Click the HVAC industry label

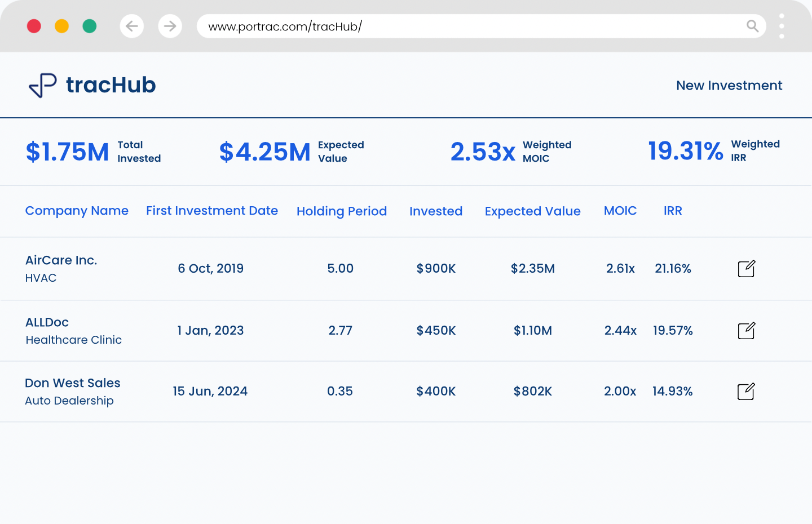[41, 278]
